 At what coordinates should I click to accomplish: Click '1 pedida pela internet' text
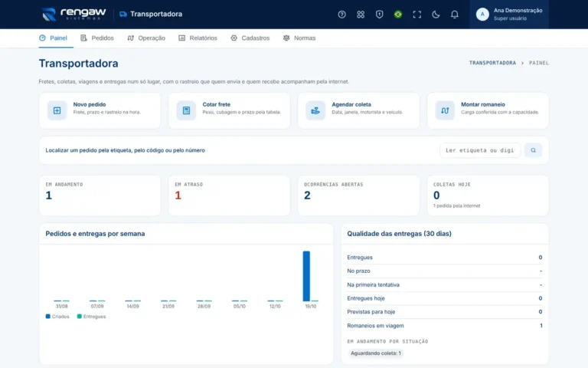(457, 205)
